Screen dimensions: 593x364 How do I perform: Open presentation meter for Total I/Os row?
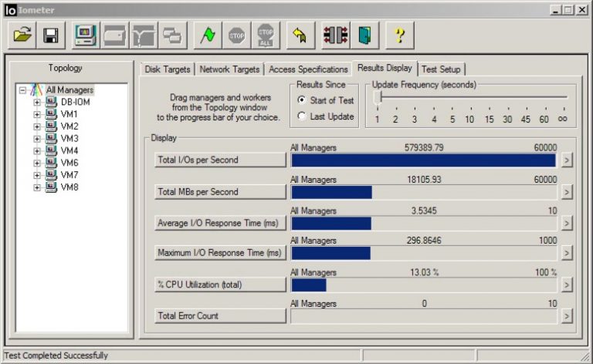(567, 160)
